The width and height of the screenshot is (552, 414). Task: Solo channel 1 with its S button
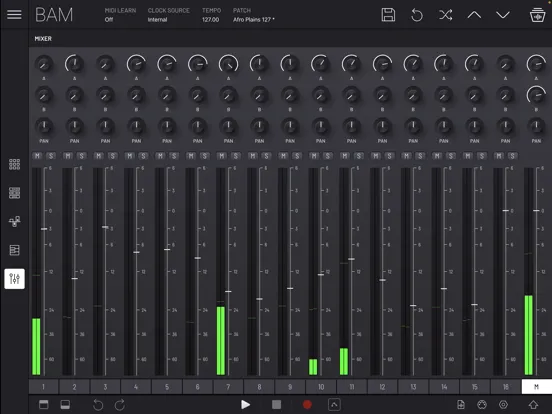(51, 156)
